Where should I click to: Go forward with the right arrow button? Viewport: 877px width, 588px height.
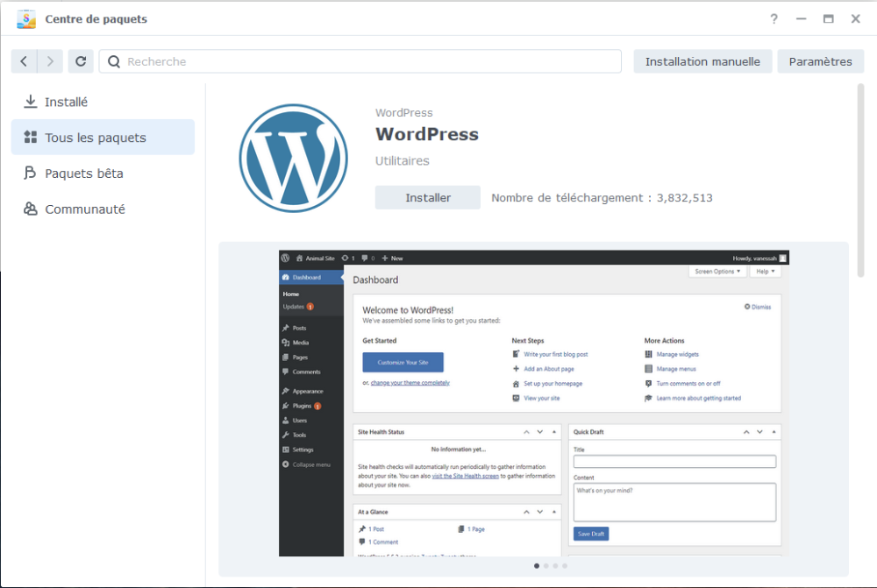pos(50,61)
